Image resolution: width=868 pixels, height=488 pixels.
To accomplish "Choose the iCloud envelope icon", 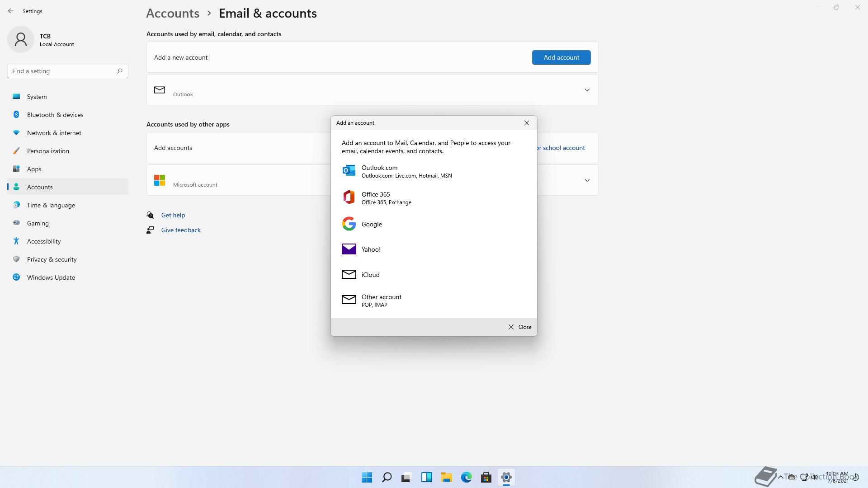I will pos(349,274).
